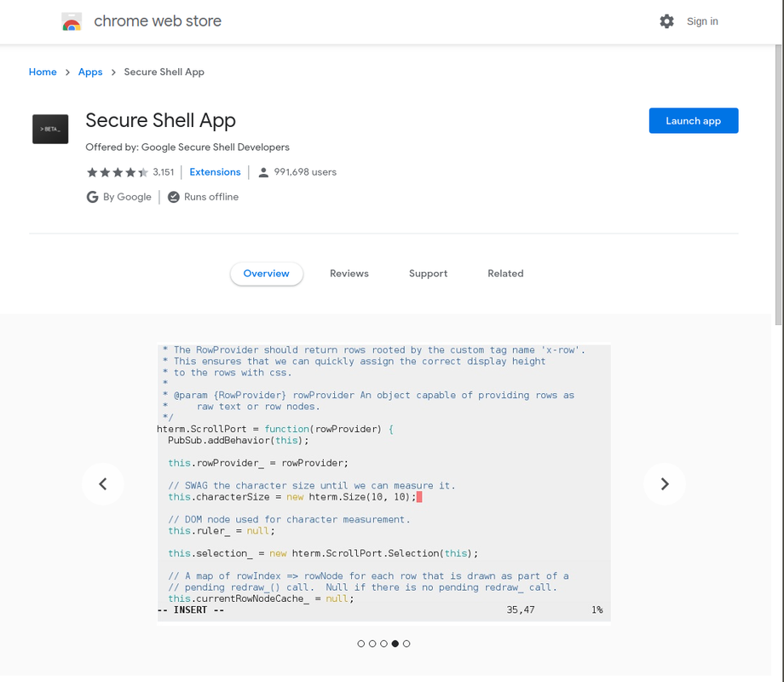Click the Secure Shell App BETA icon

point(50,129)
